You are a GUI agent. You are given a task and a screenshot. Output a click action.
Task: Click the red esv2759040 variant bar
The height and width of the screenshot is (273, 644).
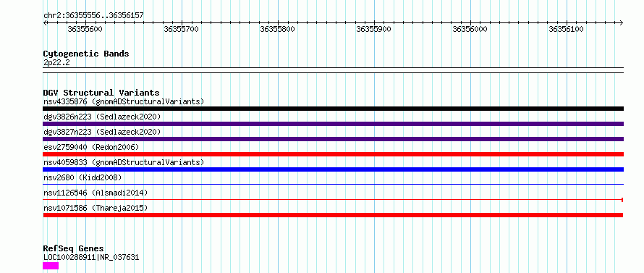[333, 154]
